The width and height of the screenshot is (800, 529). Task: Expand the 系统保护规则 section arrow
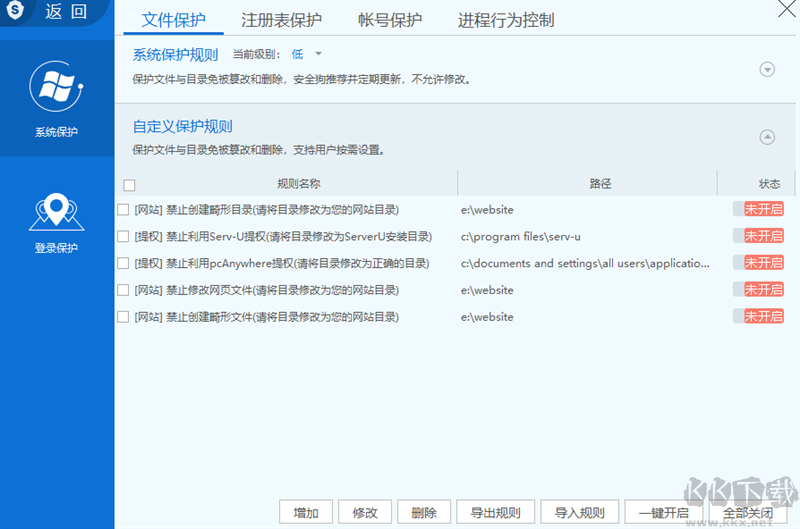pyautogui.click(x=767, y=69)
